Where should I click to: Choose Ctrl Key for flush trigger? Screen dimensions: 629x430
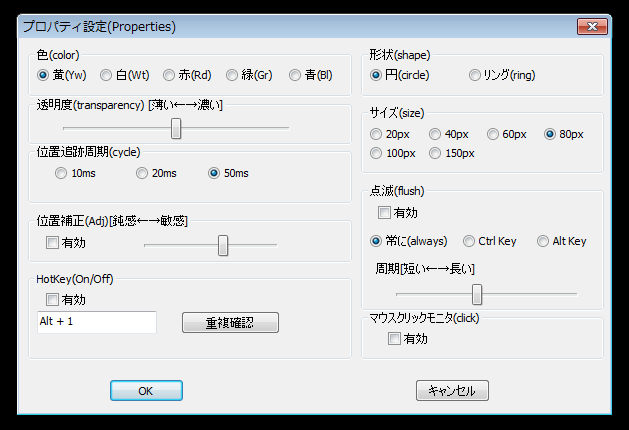tap(469, 241)
